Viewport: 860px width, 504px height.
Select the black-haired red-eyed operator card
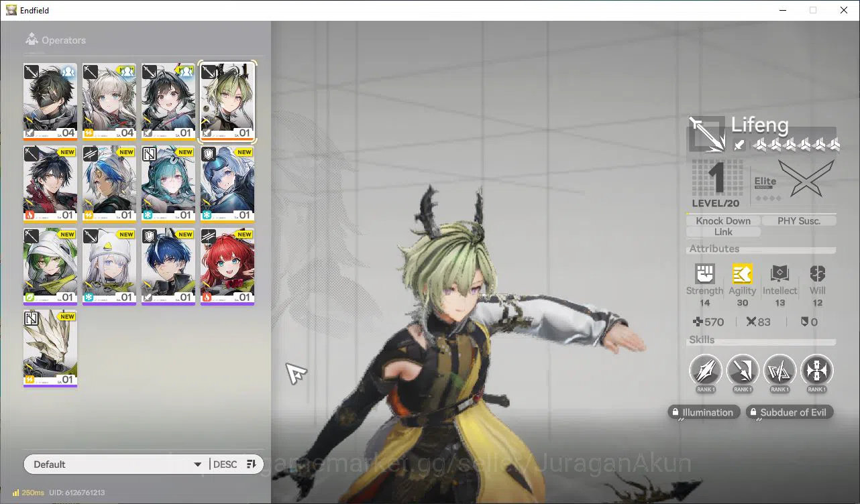click(x=168, y=101)
